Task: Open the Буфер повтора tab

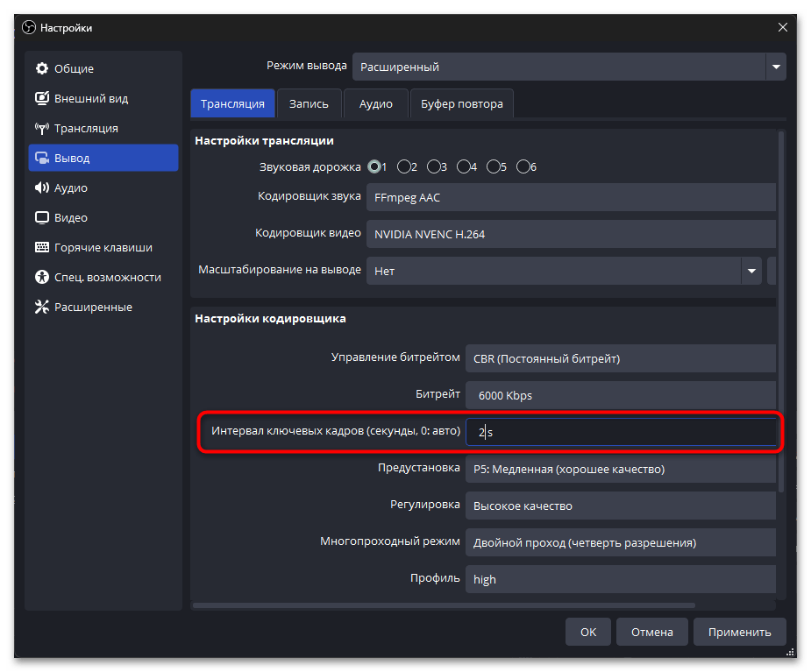Action: (x=461, y=104)
